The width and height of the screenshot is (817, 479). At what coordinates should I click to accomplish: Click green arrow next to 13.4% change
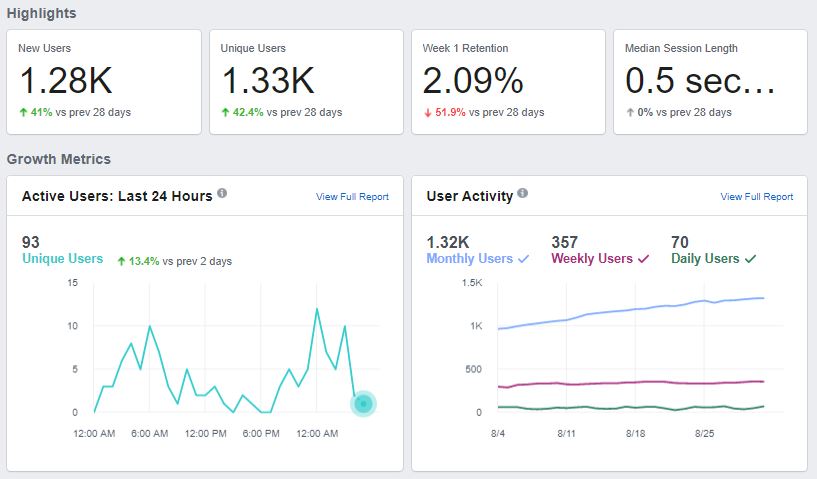tap(121, 261)
